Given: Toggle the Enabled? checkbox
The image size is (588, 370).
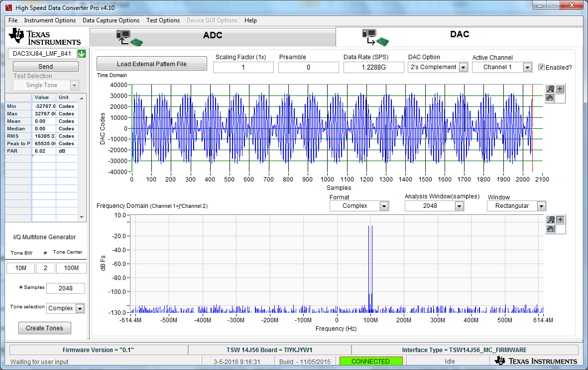Looking at the screenshot, I should (x=541, y=67).
